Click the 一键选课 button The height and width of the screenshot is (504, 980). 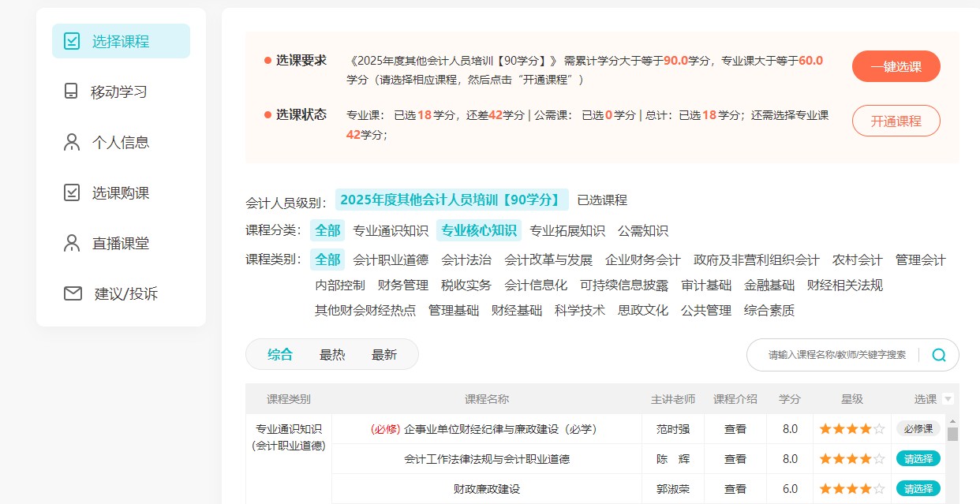[x=896, y=66]
